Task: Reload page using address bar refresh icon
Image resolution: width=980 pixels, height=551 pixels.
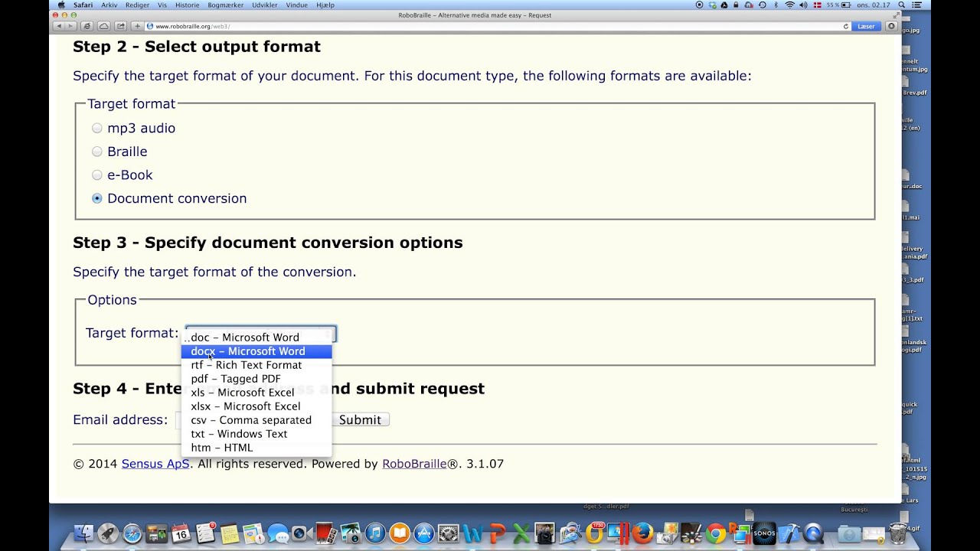Action: 846,26
